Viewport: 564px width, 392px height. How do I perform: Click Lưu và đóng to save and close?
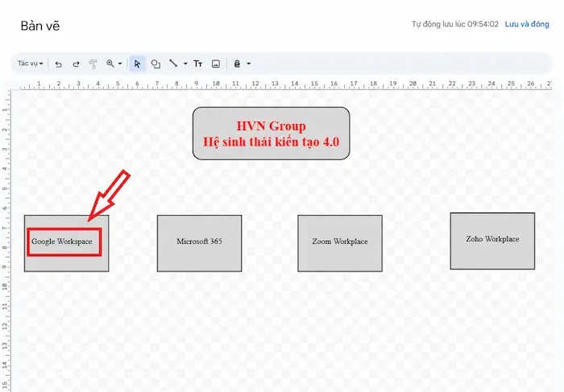tap(527, 24)
